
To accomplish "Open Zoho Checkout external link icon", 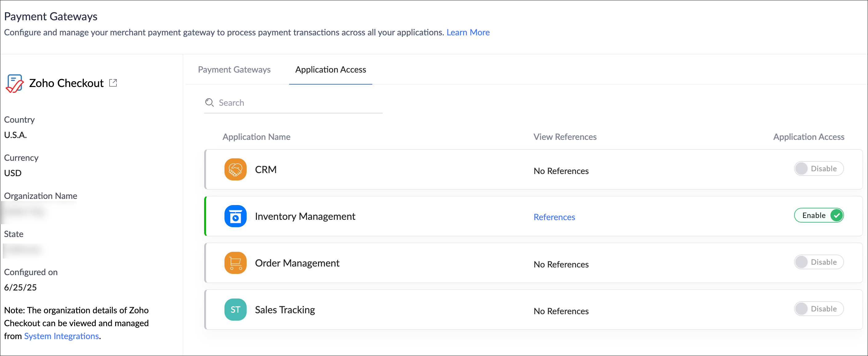I will pyautogui.click(x=113, y=83).
